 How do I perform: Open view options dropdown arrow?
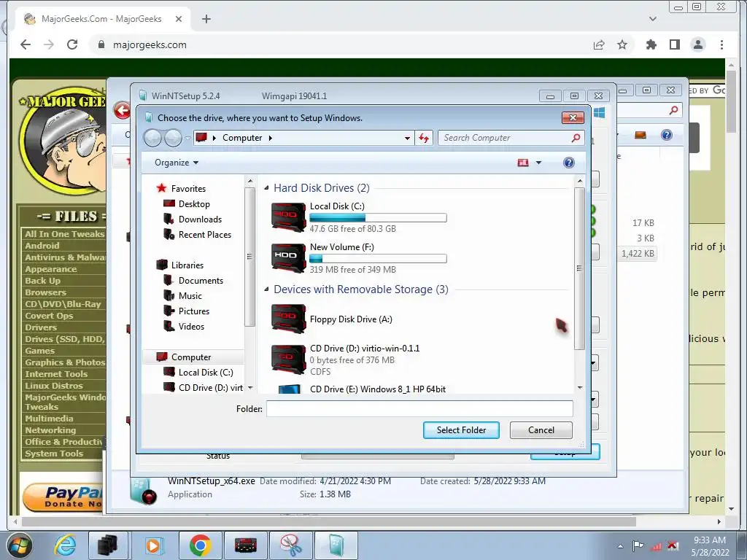tap(539, 163)
